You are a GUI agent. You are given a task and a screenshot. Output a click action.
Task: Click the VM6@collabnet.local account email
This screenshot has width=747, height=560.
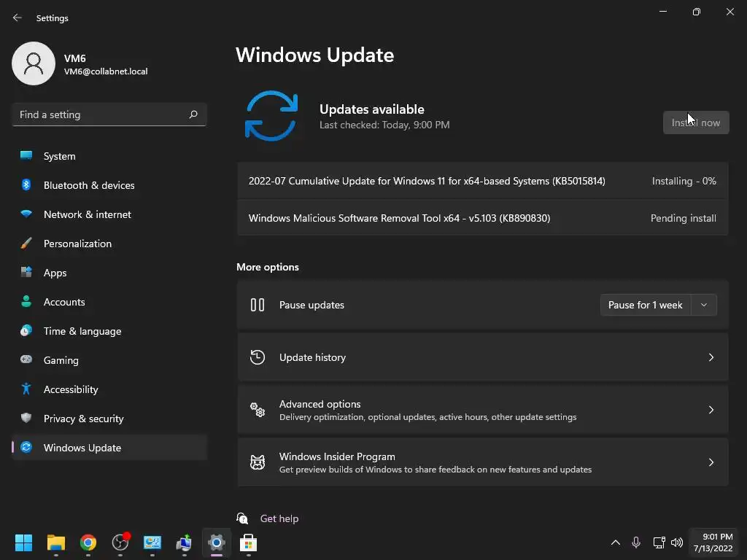click(x=106, y=71)
